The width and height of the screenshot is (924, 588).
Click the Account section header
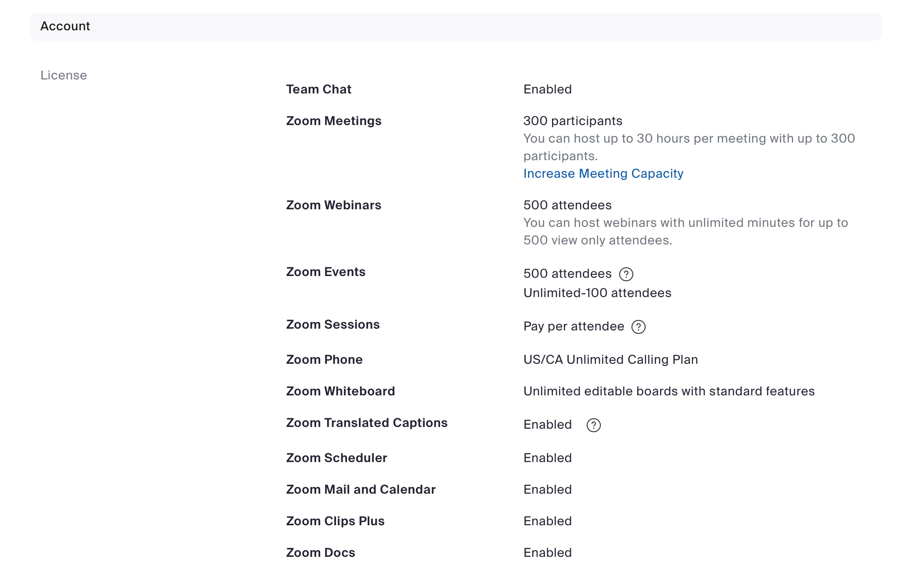[65, 26]
